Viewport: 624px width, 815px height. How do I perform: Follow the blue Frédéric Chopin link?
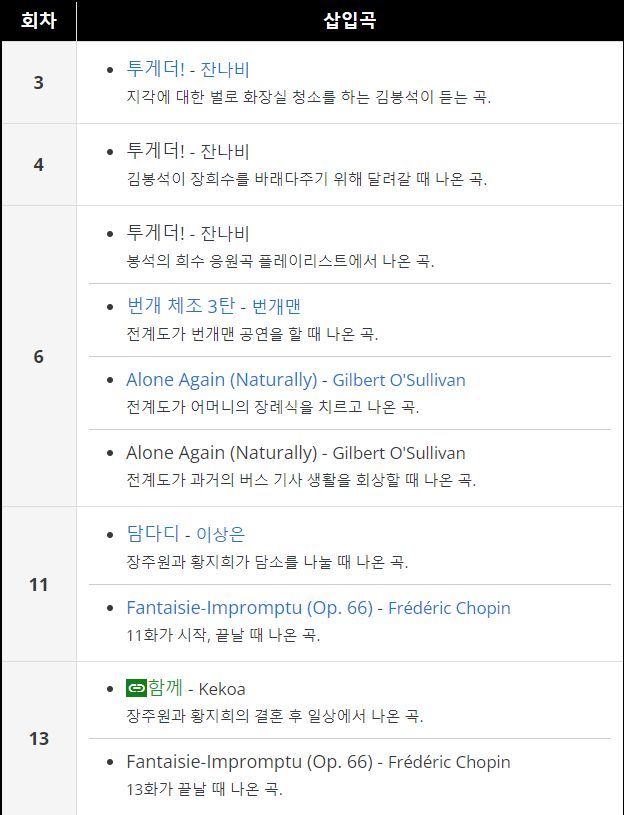449,608
